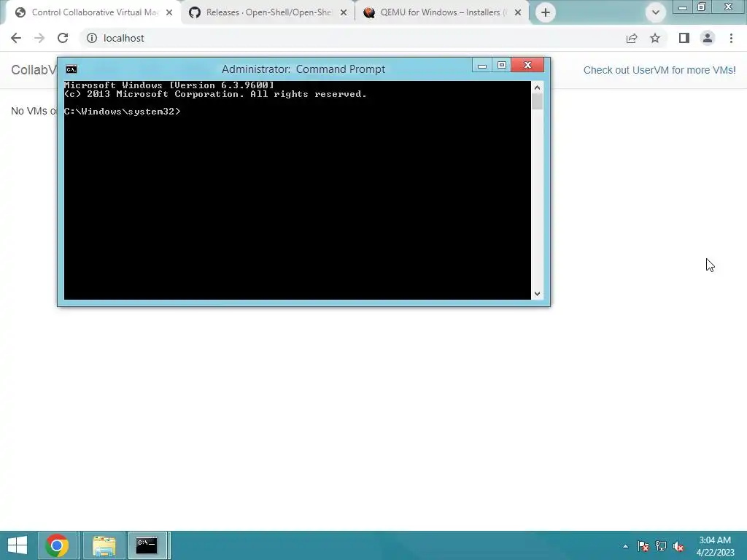Open Command Prompt system menu icon
The image size is (747, 560).
[x=71, y=69]
